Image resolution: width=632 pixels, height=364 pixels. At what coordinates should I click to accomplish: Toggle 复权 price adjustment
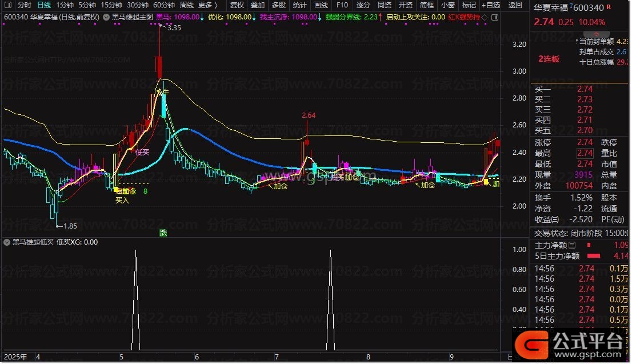(x=237, y=5)
